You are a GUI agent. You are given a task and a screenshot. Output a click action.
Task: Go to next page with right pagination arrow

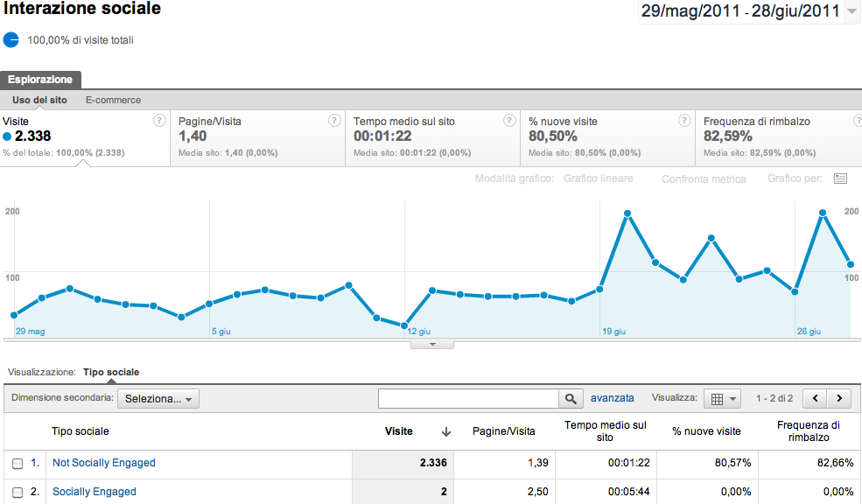(x=838, y=398)
